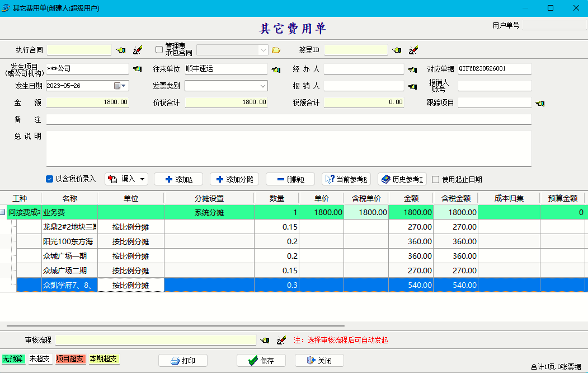Open the 调入 dropdown menu button
This screenshot has height=373, width=588.
pyautogui.click(x=126, y=179)
